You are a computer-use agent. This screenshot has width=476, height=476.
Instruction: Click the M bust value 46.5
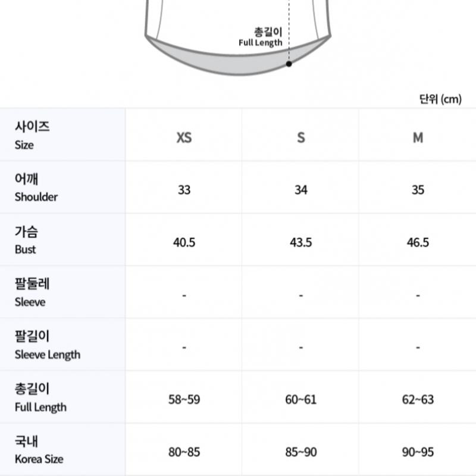(x=418, y=242)
